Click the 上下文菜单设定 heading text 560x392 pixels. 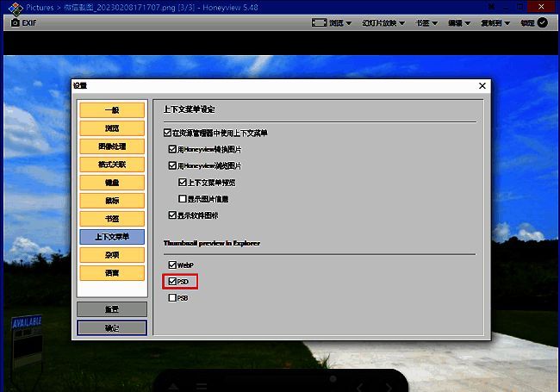coord(189,109)
